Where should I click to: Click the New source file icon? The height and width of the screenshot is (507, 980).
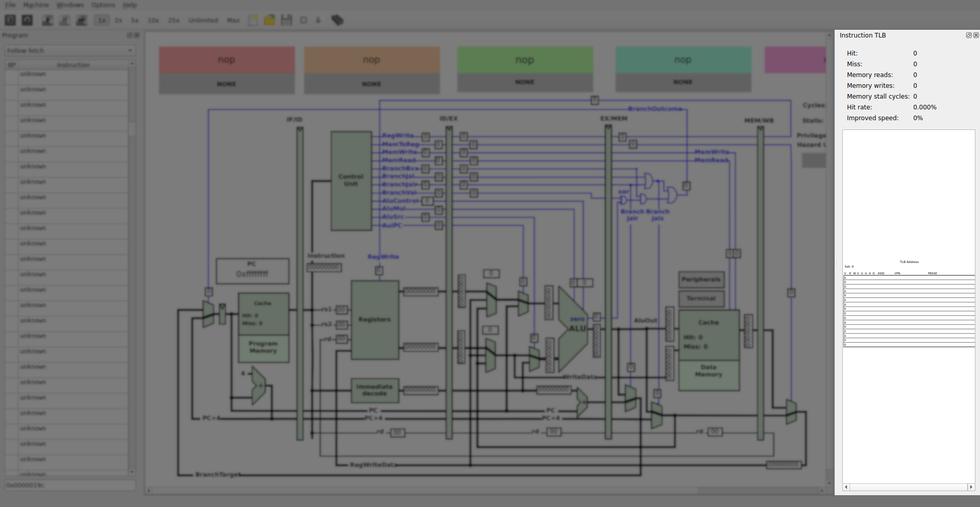(253, 20)
